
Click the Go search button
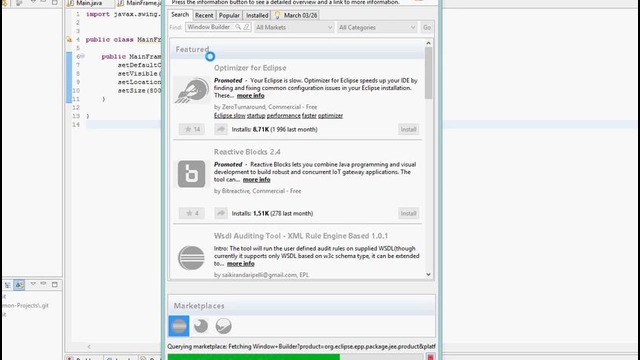[x=427, y=27]
